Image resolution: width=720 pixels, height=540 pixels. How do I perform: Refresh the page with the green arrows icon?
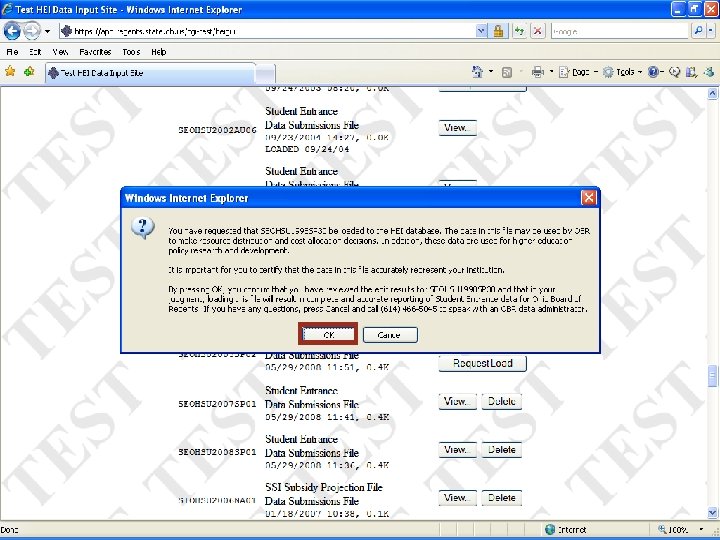pyautogui.click(x=519, y=31)
